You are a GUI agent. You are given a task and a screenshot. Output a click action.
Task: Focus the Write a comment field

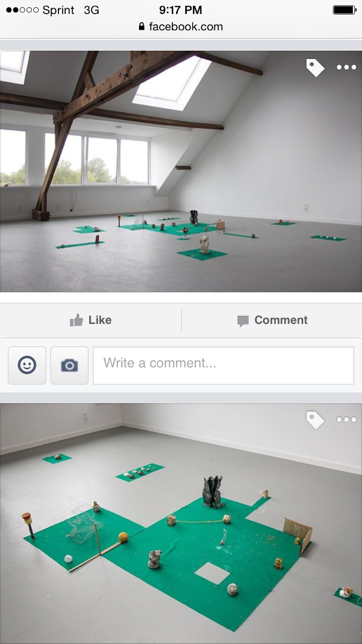click(224, 365)
